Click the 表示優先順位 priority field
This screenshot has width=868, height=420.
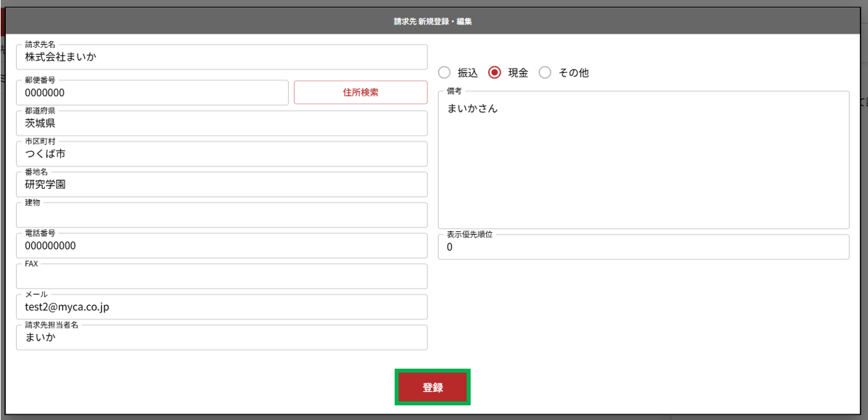(643, 247)
